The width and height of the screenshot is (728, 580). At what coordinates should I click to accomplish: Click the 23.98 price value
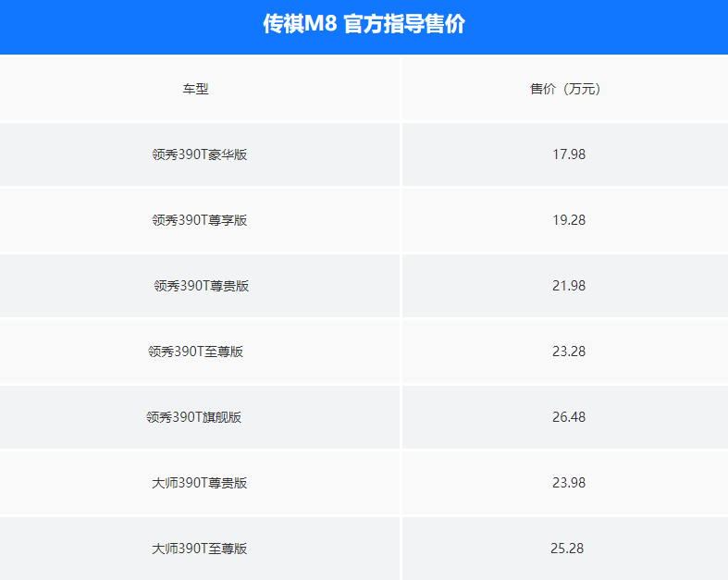click(x=569, y=483)
